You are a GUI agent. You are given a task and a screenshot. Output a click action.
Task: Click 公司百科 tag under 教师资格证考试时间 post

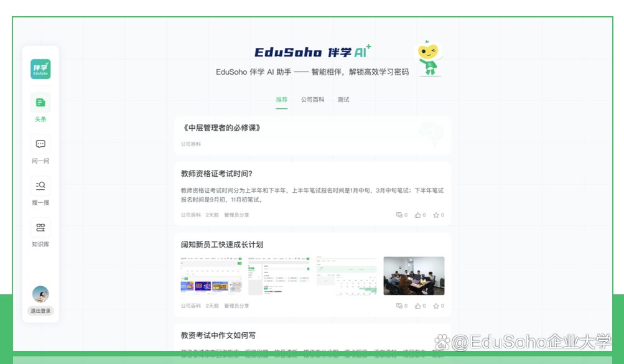point(191,215)
